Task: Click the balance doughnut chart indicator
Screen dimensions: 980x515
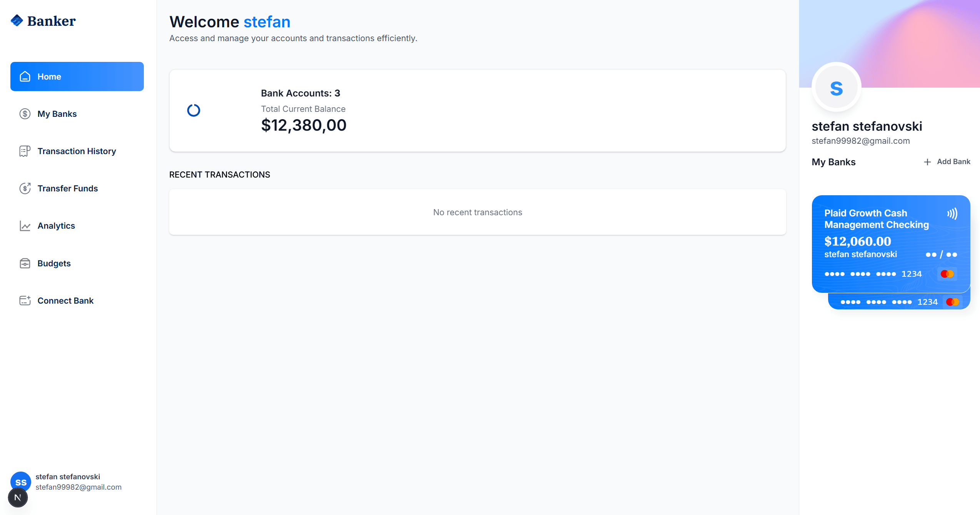Action: [193, 110]
